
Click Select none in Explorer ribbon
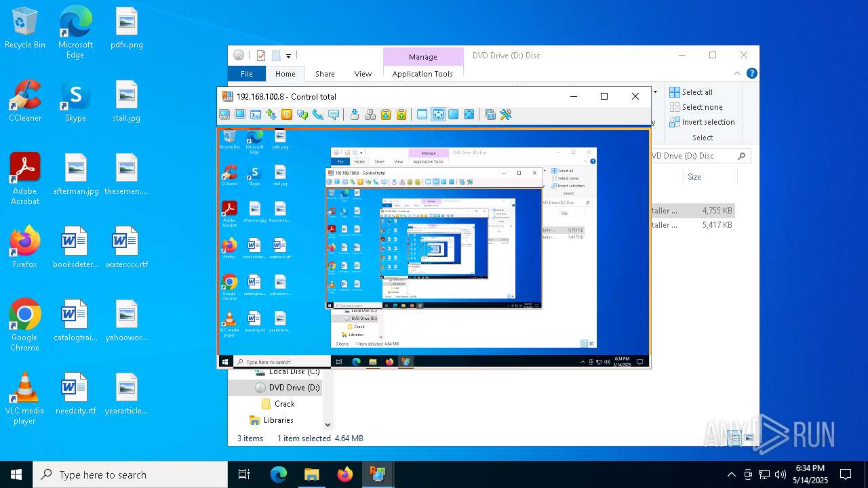[x=696, y=107]
